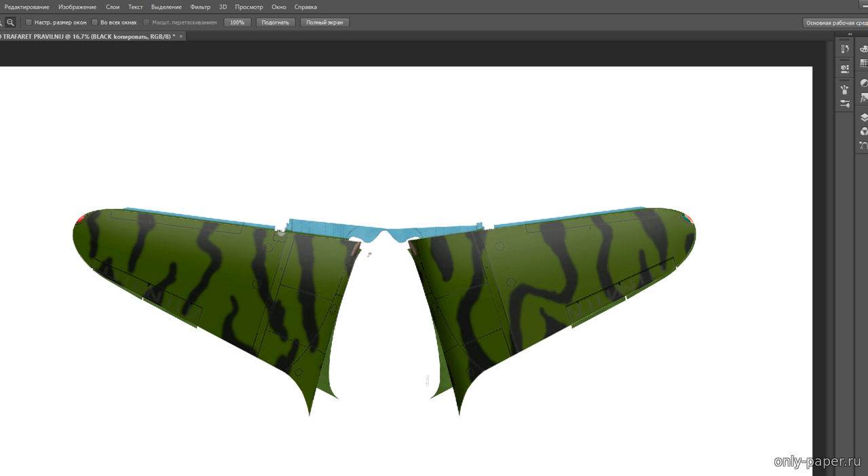Screen dimensions: 868x476
Task: Enable 'Настр. размер окон' checkbox
Action: [29, 22]
